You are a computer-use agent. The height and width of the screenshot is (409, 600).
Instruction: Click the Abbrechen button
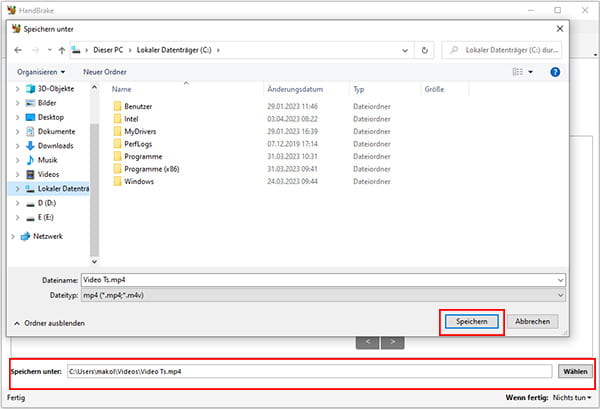(x=530, y=322)
